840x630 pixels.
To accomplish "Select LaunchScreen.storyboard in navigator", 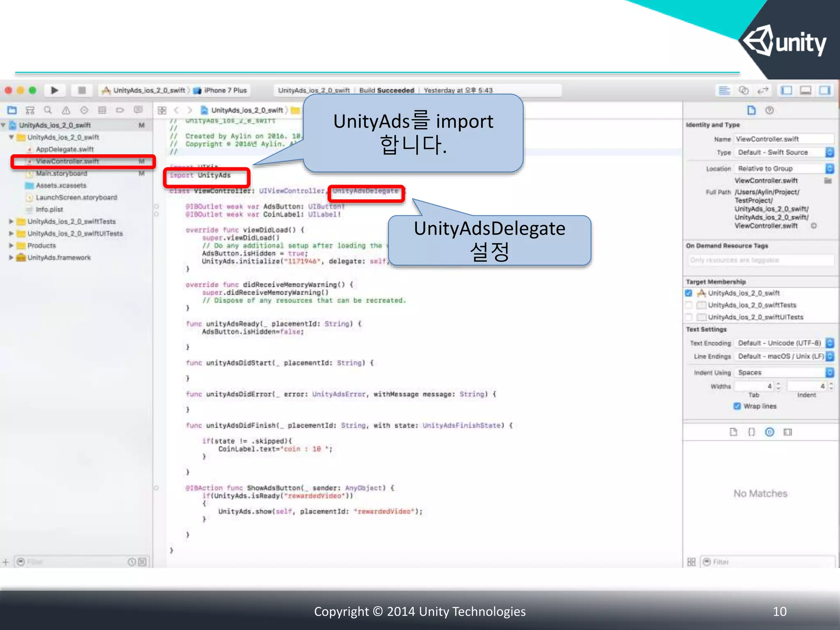I will pyautogui.click(x=76, y=197).
